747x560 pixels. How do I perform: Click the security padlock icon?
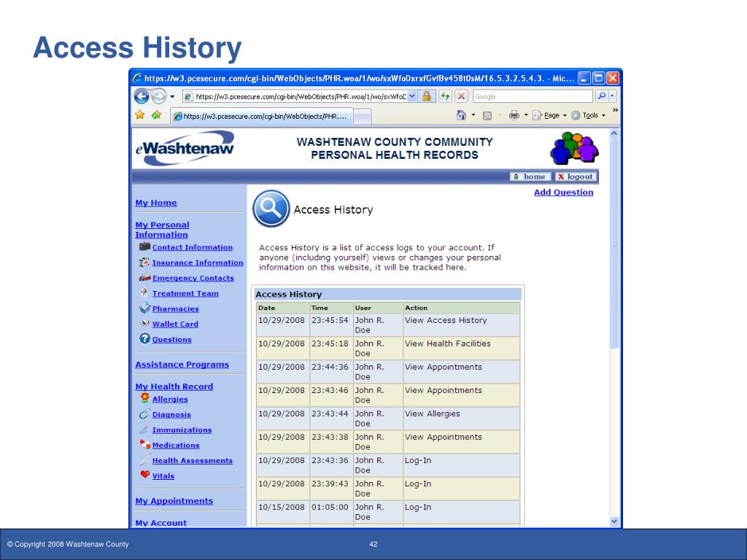pos(426,96)
